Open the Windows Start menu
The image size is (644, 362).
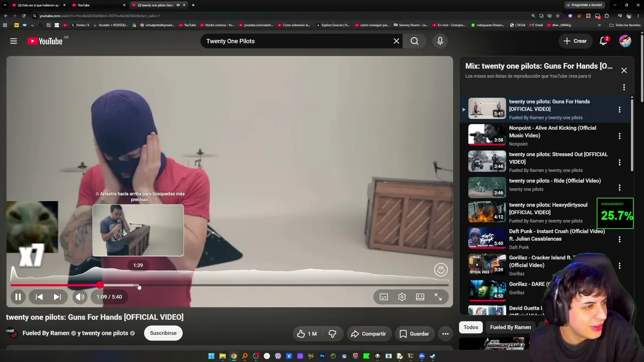[211, 356]
